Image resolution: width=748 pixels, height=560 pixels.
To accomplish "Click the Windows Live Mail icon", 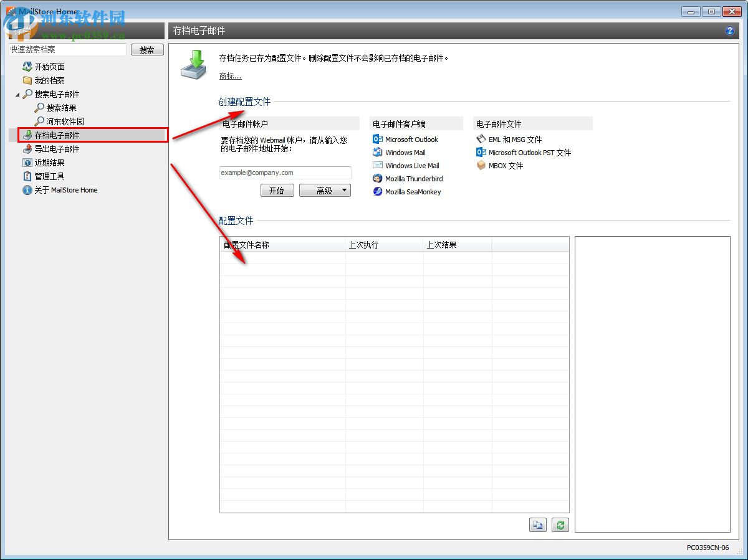I will pos(378,166).
